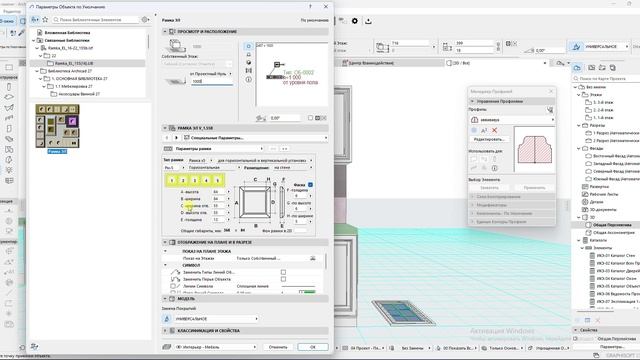The image size is (640, 360).
Task: Select the 3D shaded preview icon
Action: tap(249, 62)
